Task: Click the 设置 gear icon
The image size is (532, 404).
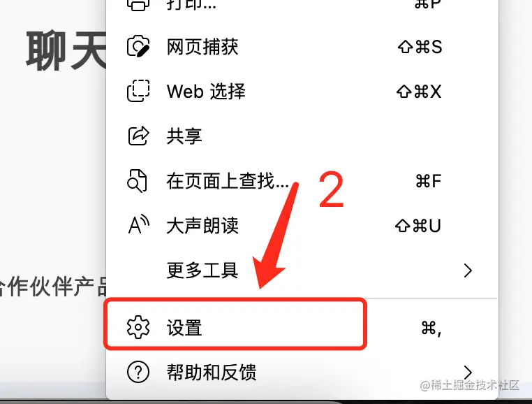Action: pos(138,327)
